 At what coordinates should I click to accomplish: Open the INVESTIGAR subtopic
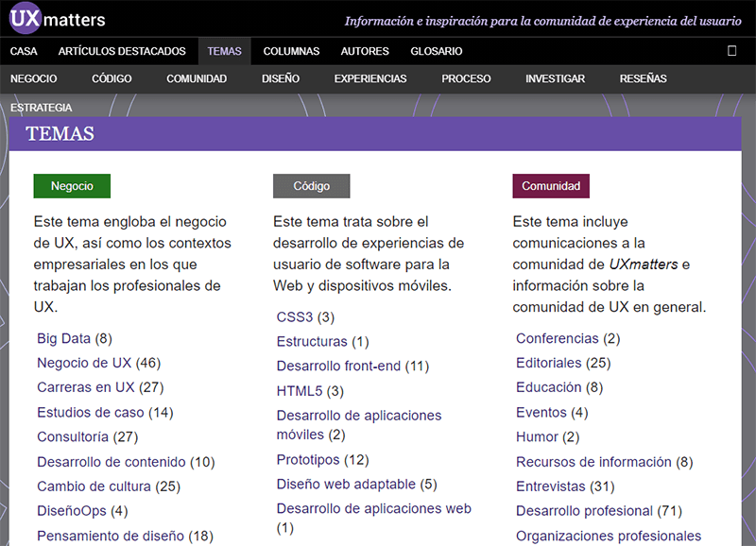pyautogui.click(x=555, y=79)
